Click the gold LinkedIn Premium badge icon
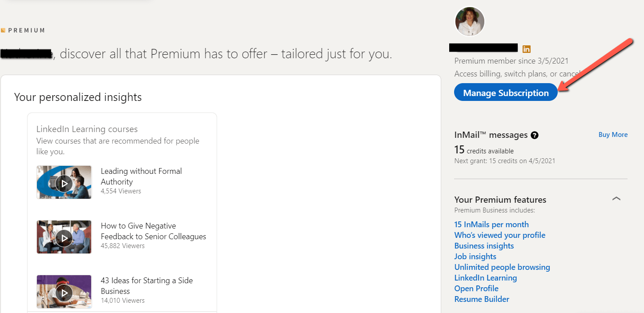Image resolution: width=644 pixels, height=313 pixels. [x=527, y=49]
